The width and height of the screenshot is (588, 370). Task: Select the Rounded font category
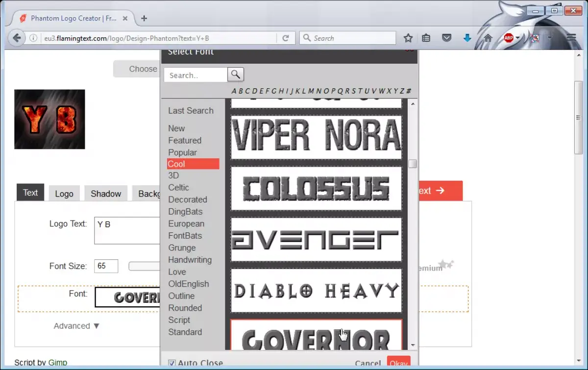pyautogui.click(x=185, y=308)
